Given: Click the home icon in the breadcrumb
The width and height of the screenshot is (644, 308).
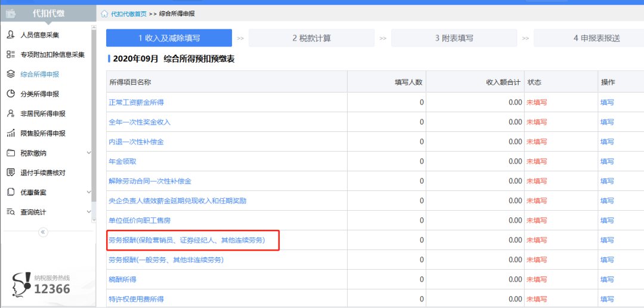Looking at the screenshot, I should [105, 14].
